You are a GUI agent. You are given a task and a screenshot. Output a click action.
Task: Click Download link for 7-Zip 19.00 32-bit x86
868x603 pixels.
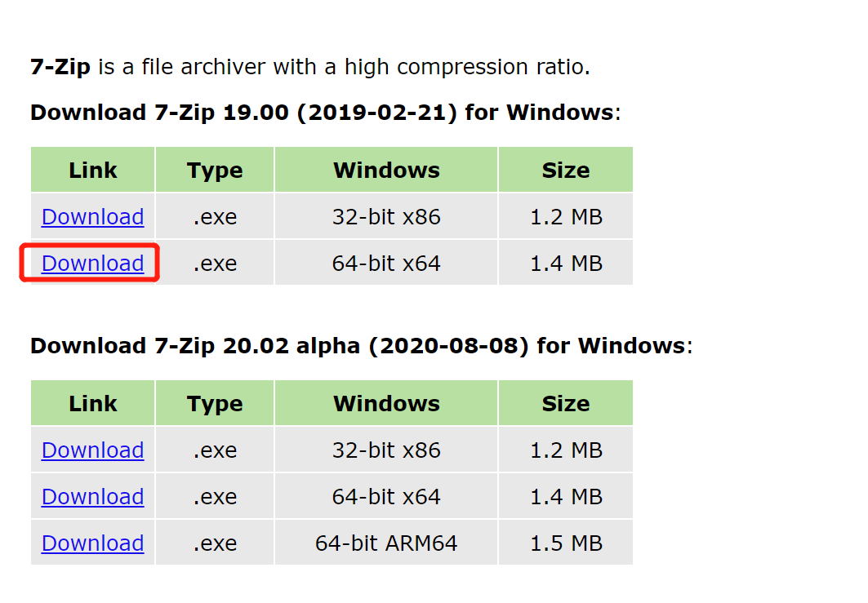pyautogui.click(x=92, y=217)
